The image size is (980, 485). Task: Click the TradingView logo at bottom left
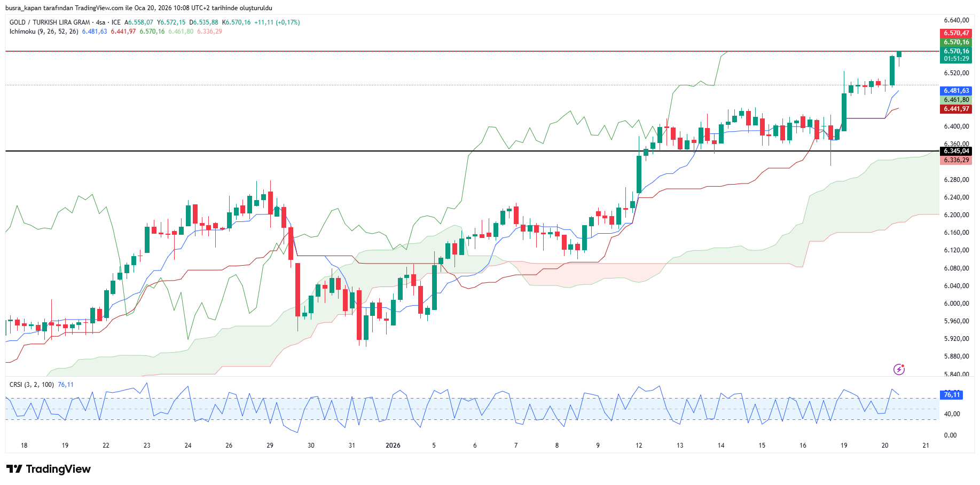(49, 469)
